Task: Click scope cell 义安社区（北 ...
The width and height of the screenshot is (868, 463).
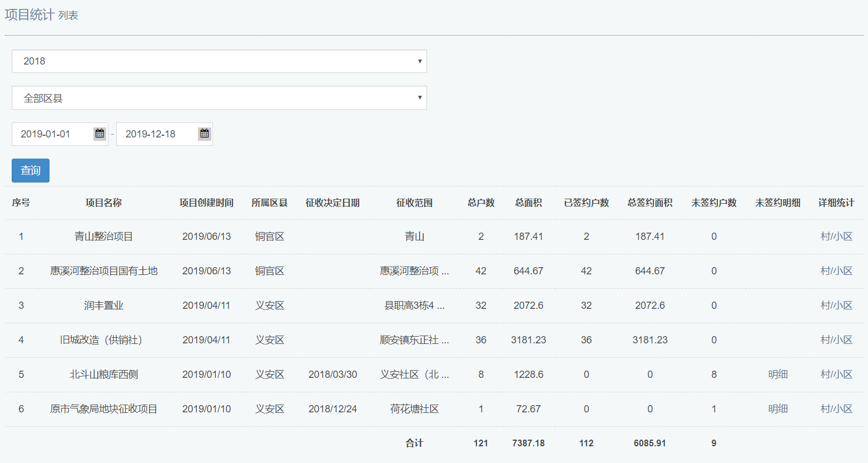Action: coord(414,375)
